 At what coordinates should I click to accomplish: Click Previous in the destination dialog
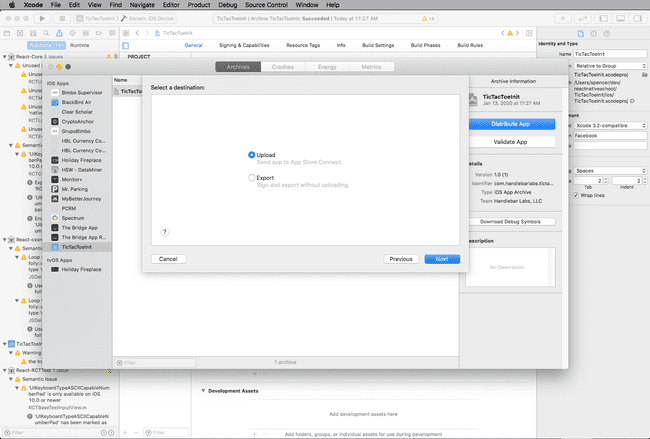click(x=401, y=259)
